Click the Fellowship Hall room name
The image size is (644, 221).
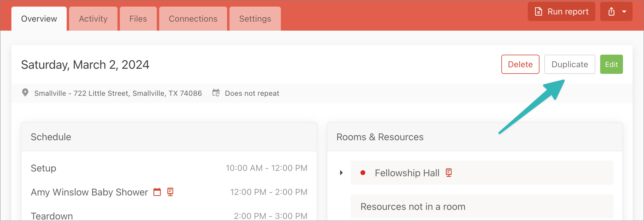click(x=407, y=173)
